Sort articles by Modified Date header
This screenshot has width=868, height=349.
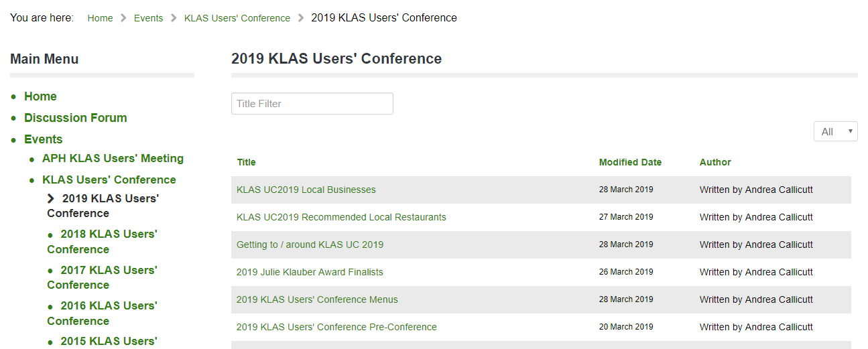pyautogui.click(x=629, y=162)
